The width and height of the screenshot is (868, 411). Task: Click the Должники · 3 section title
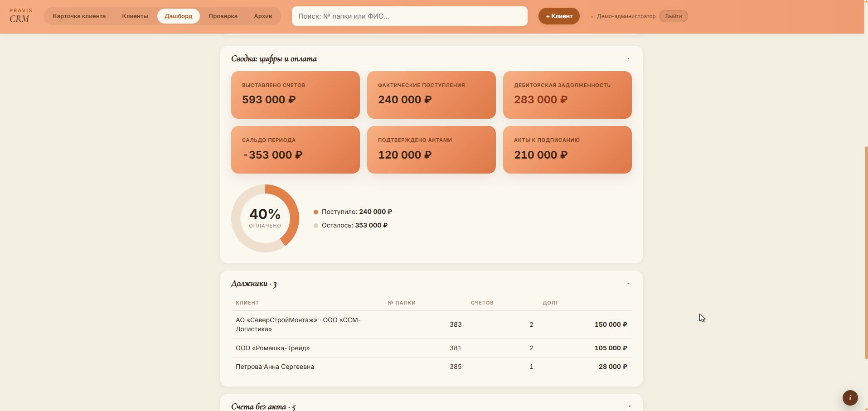(x=254, y=284)
